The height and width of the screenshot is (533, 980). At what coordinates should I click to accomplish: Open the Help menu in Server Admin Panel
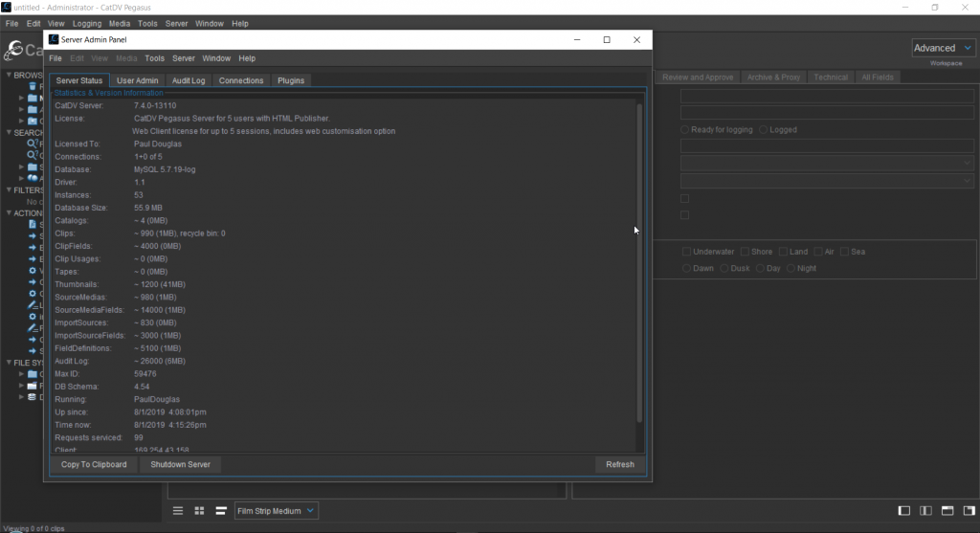[x=247, y=58]
